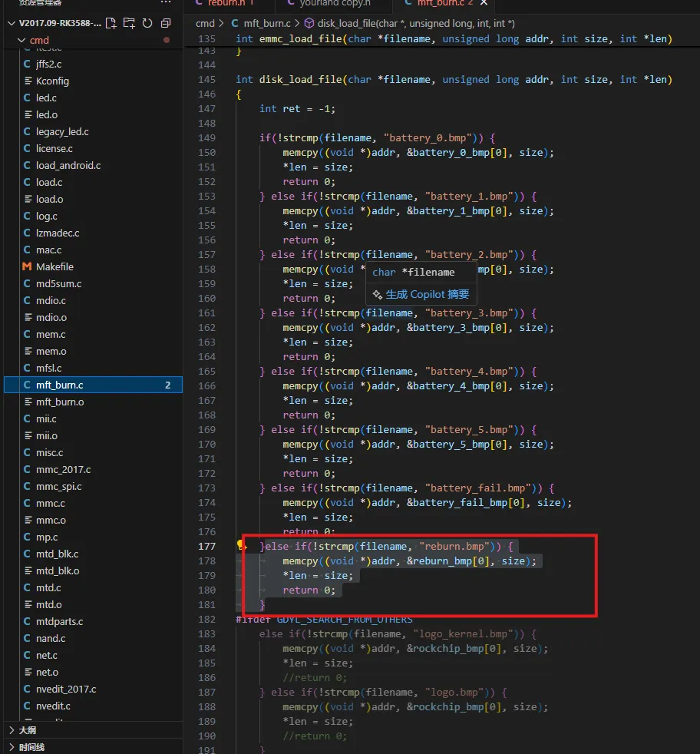
Task: Open mem.c file
Action: [x=94, y=334]
